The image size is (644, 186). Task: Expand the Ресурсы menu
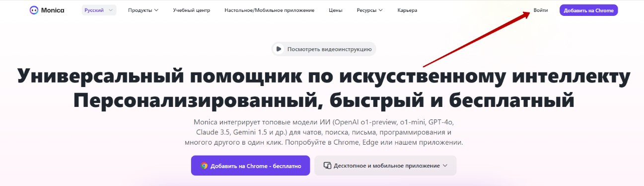[369, 10]
